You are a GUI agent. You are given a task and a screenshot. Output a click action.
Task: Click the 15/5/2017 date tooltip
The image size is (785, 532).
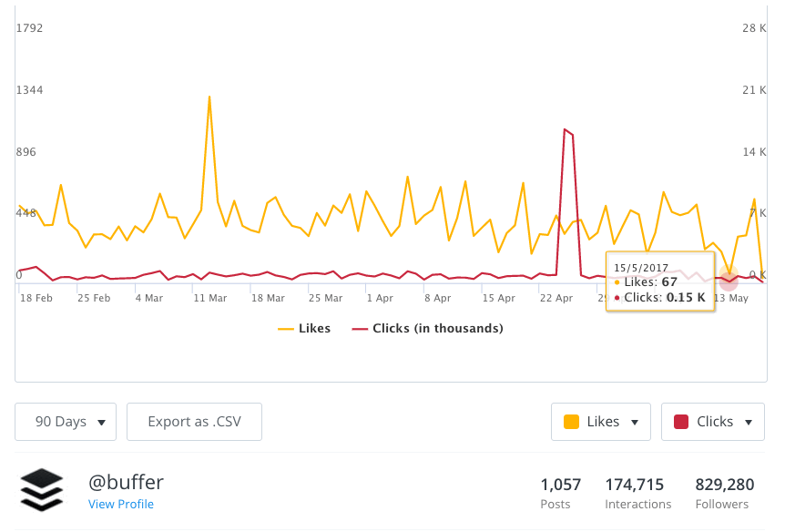640,266
